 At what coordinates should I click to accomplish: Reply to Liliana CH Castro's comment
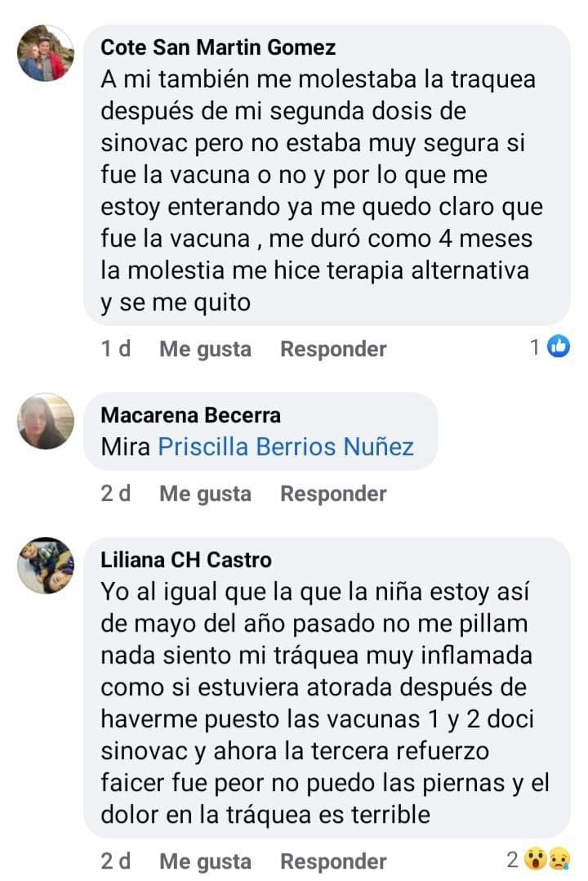click(333, 861)
